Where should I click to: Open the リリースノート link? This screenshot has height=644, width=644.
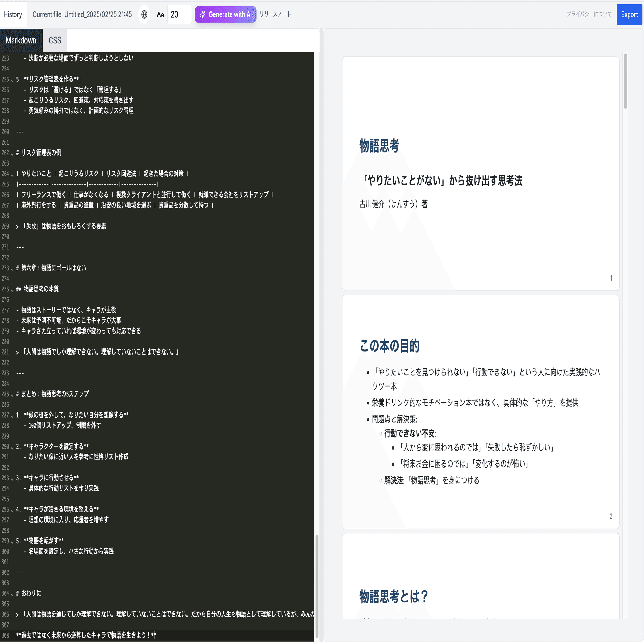275,14
